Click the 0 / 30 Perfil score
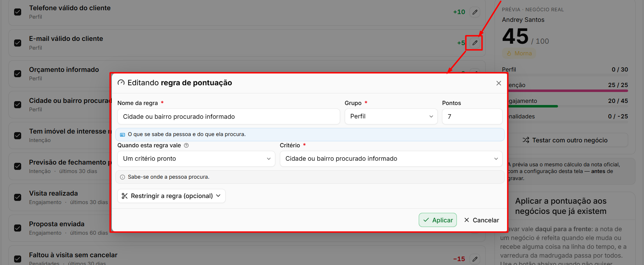The height and width of the screenshot is (265, 644). (620, 70)
